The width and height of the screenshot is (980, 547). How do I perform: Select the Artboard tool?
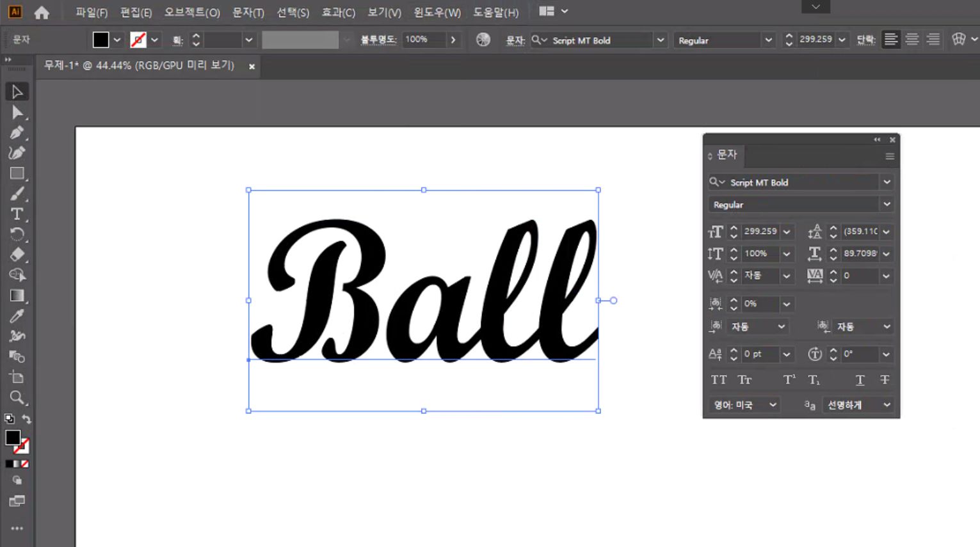click(17, 377)
